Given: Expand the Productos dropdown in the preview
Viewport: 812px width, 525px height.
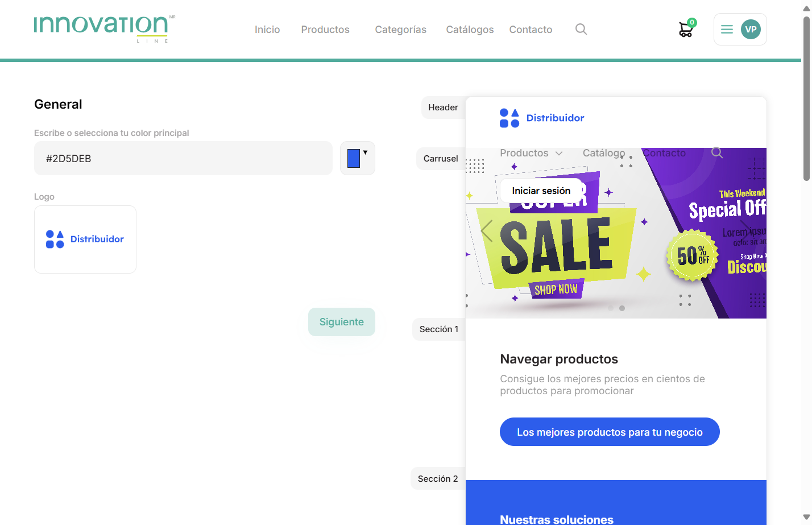Looking at the screenshot, I should coord(531,153).
